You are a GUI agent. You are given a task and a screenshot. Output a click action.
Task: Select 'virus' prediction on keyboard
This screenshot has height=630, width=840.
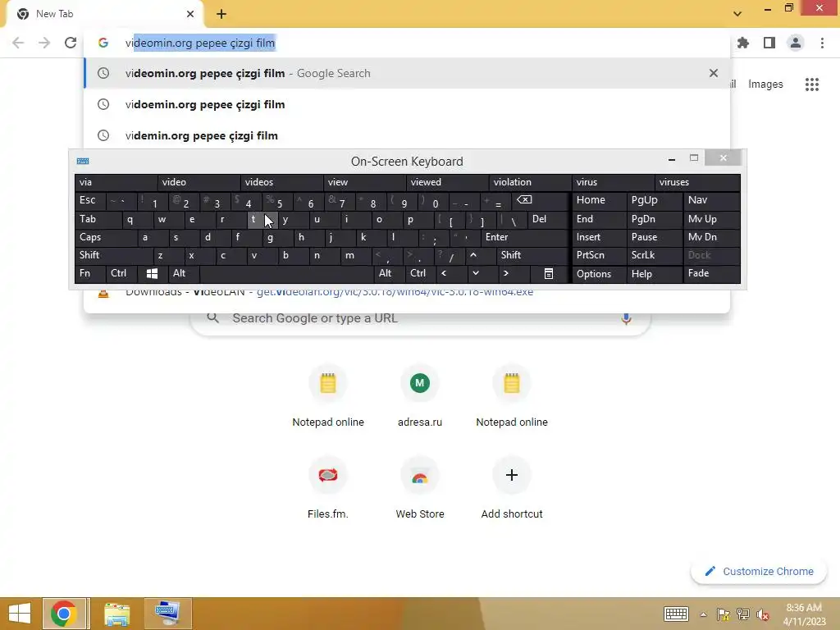pyautogui.click(x=613, y=182)
